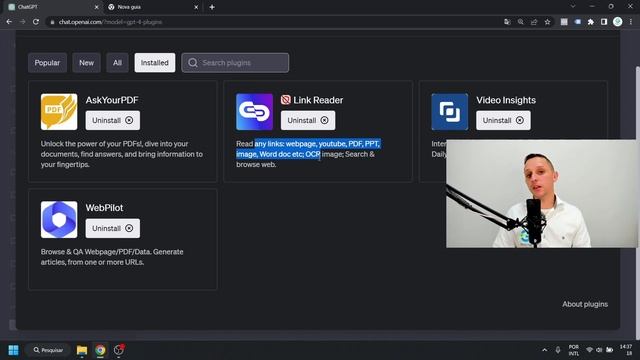
Task: Click the Video Insights plugin title
Action: coord(506,100)
